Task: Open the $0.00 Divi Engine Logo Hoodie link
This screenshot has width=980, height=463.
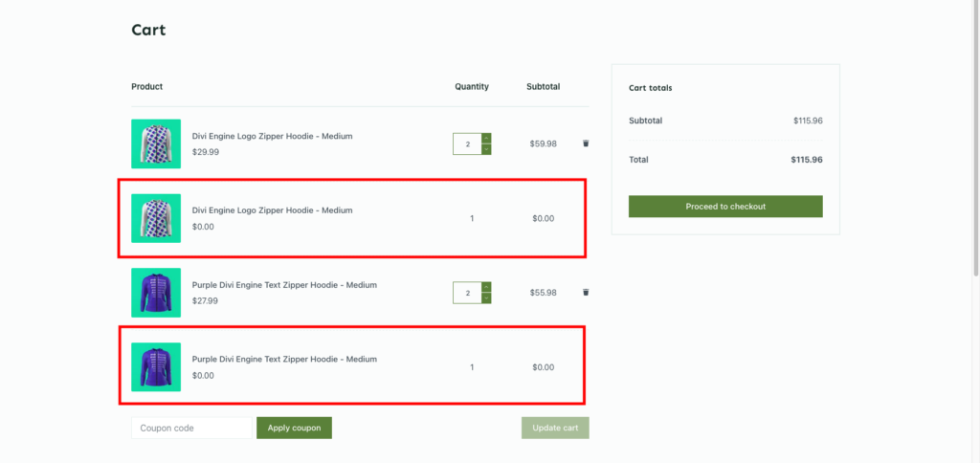Action: point(272,210)
